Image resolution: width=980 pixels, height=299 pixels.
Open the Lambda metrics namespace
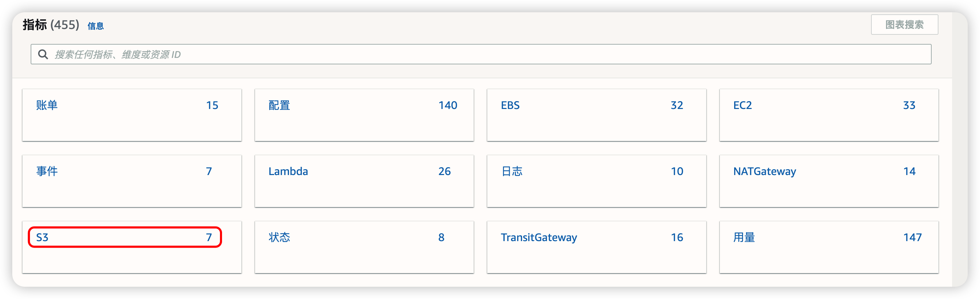click(x=288, y=171)
